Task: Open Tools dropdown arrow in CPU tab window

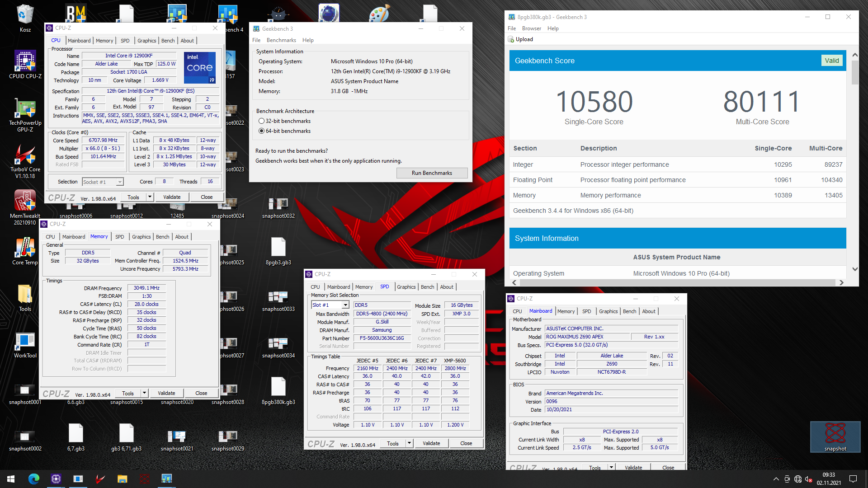Action: tap(150, 197)
